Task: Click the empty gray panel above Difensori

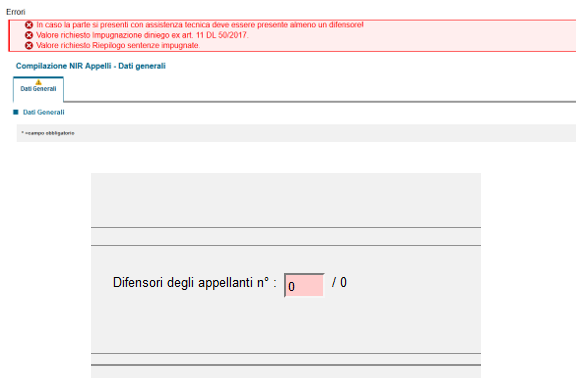Action: (286, 200)
